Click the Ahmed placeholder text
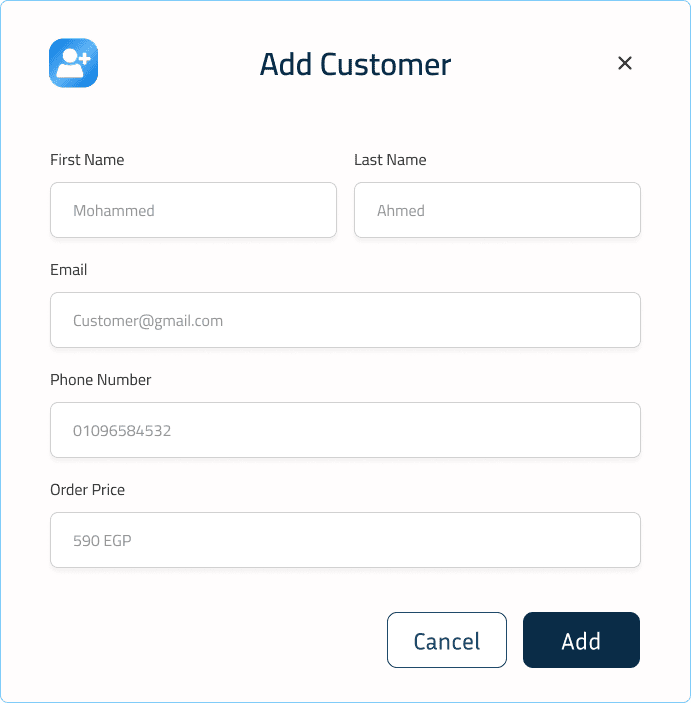Screen dimensions: 691x703 coord(401,211)
